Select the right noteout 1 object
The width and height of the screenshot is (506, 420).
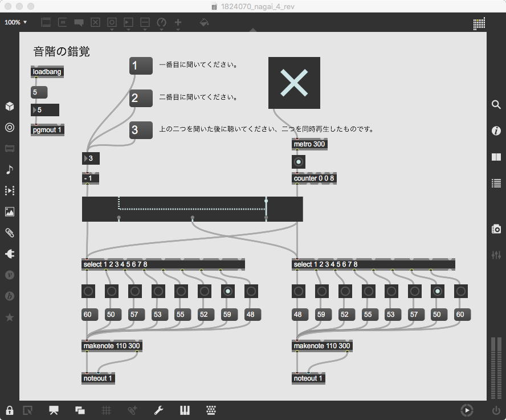point(308,378)
